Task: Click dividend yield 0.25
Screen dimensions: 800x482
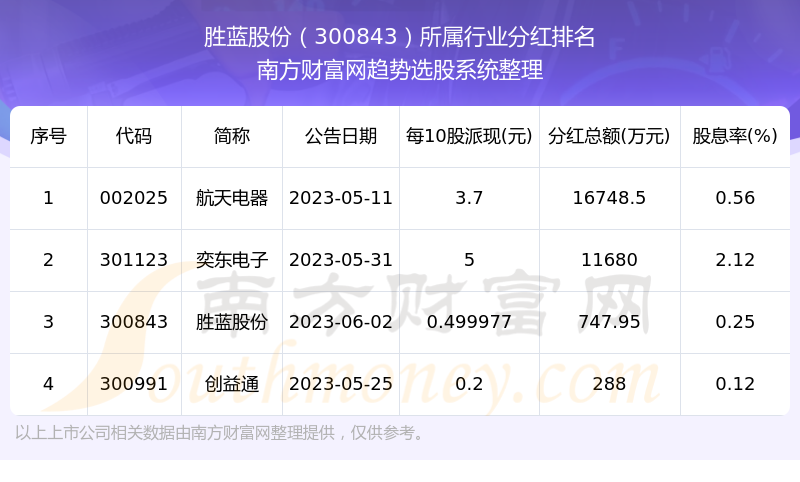Action: pos(735,322)
